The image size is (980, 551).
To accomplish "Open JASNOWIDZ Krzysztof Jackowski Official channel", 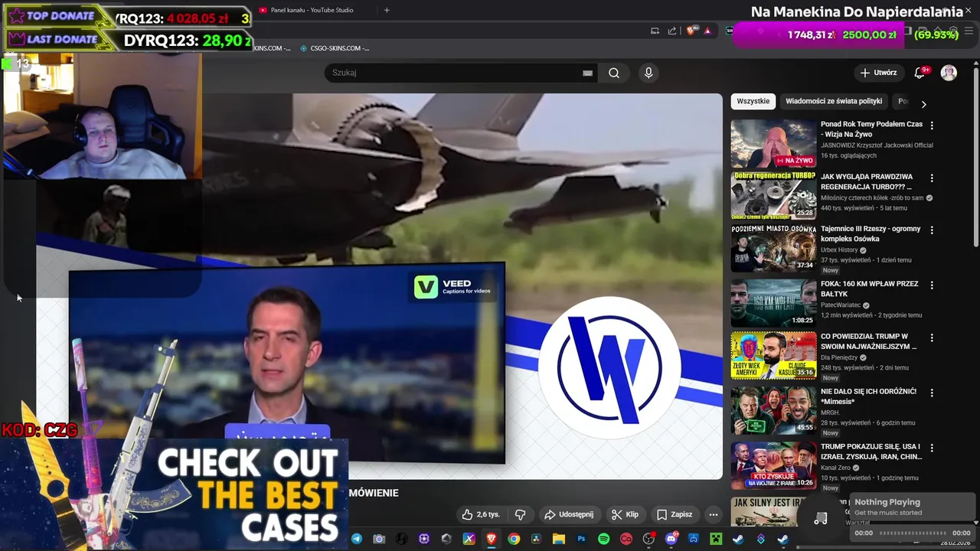I will [877, 145].
